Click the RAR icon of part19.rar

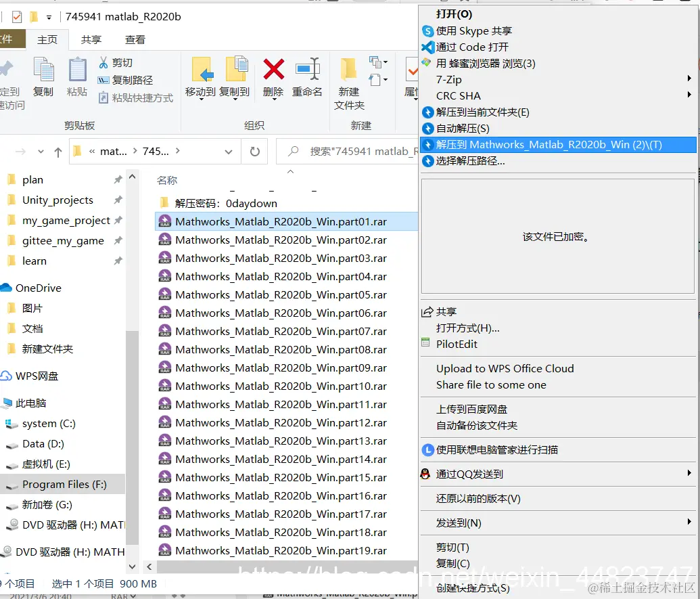(x=165, y=550)
